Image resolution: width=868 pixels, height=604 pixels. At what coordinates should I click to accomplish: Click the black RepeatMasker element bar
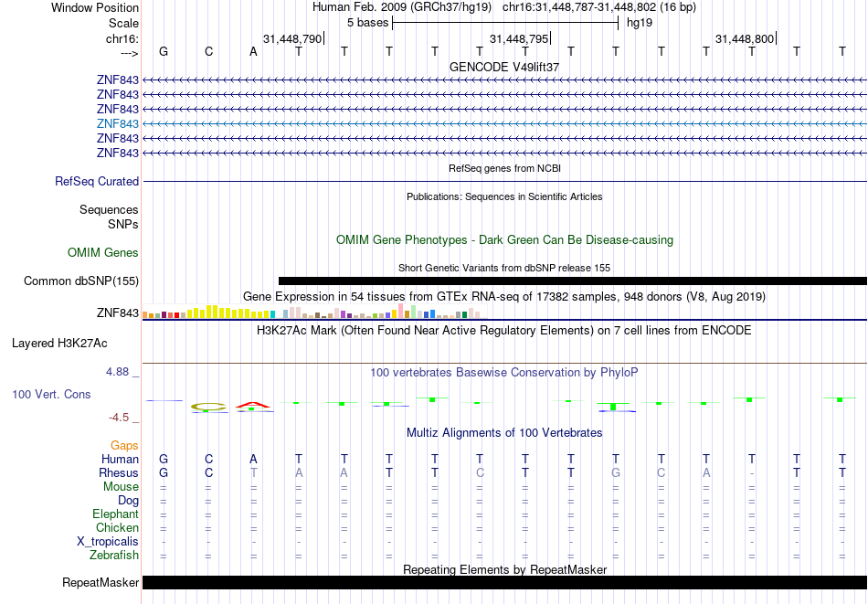pyautogui.click(x=505, y=582)
